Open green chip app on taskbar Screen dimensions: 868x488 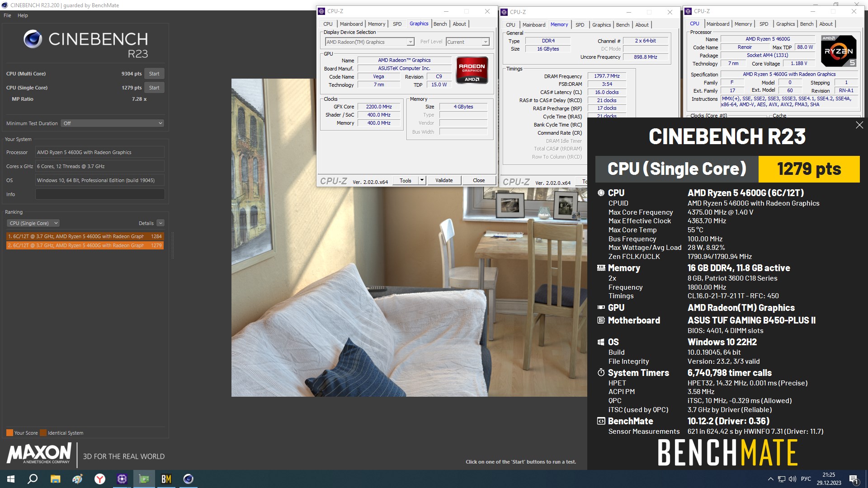144,479
